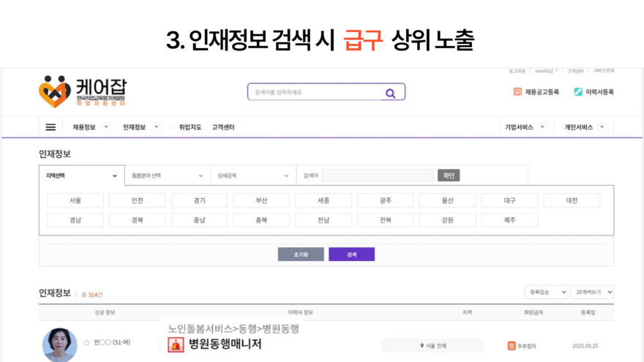The width and height of the screenshot is (644, 362).
Task: Expand the 기업서비스 menu
Action: (525, 127)
